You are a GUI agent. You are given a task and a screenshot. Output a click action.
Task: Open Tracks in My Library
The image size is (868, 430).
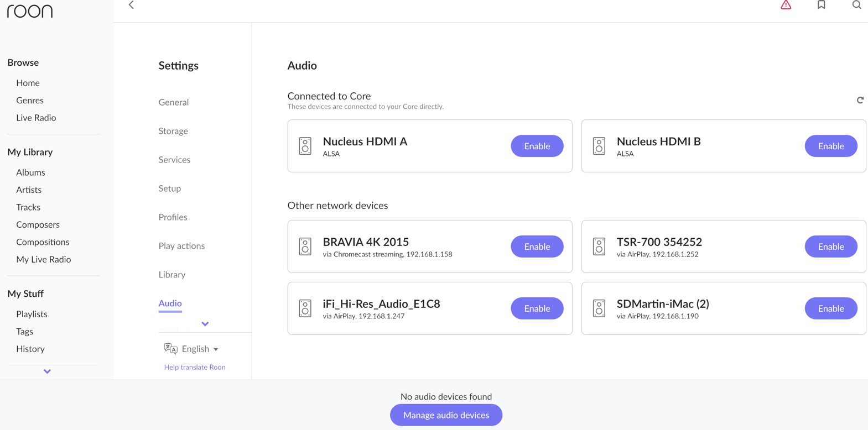[28, 207]
